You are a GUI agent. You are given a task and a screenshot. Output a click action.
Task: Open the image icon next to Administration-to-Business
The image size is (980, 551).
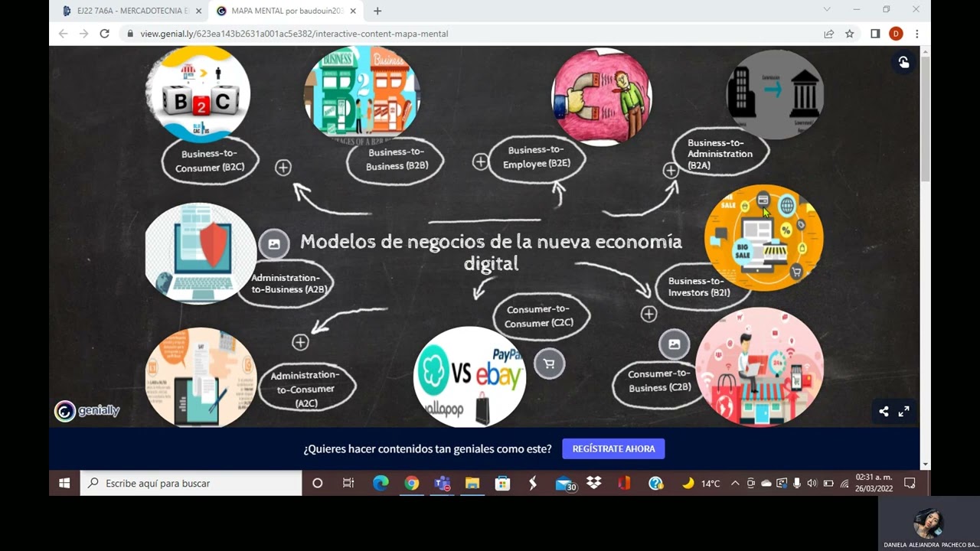pyautogui.click(x=274, y=244)
